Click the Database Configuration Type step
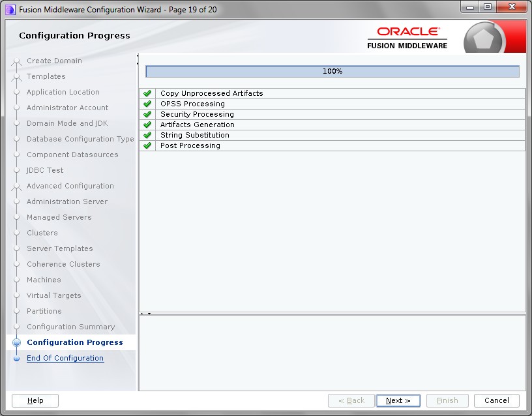Screen dimensions: 532x416 80,139
